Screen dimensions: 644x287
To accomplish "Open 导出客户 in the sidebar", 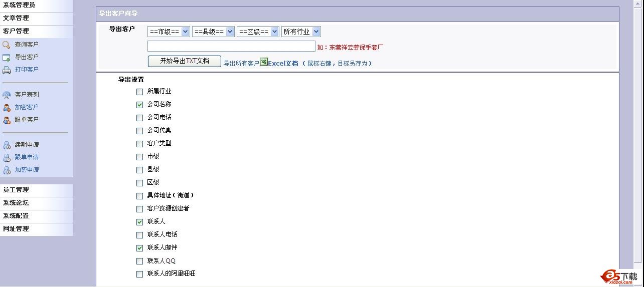I will 27,57.
